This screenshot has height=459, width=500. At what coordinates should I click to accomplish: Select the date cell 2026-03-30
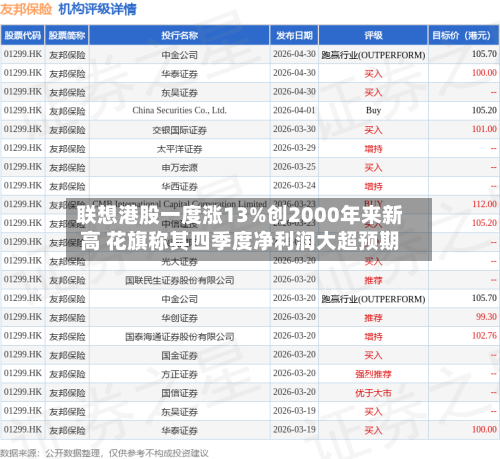click(x=294, y=129)
